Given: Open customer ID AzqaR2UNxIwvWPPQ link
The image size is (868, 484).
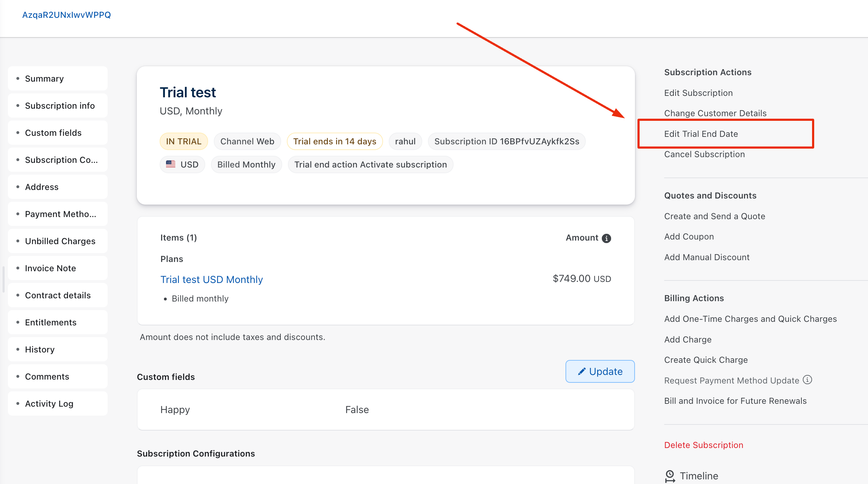Looking at the screenshot, I should 66,15.
